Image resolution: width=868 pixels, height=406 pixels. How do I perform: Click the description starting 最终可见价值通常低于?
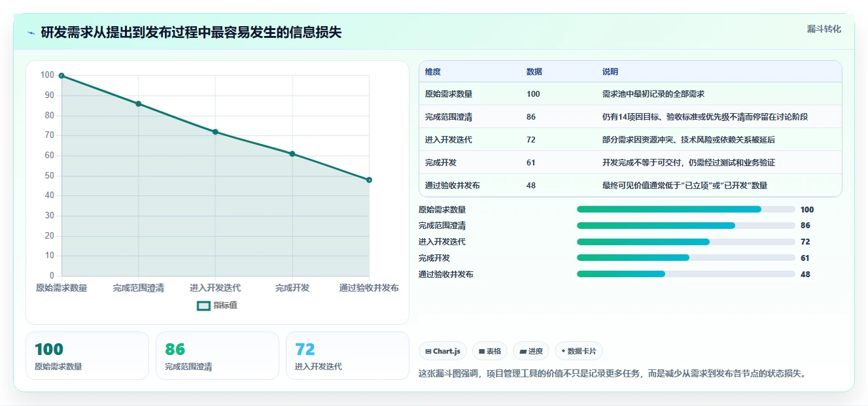(685, 186)
